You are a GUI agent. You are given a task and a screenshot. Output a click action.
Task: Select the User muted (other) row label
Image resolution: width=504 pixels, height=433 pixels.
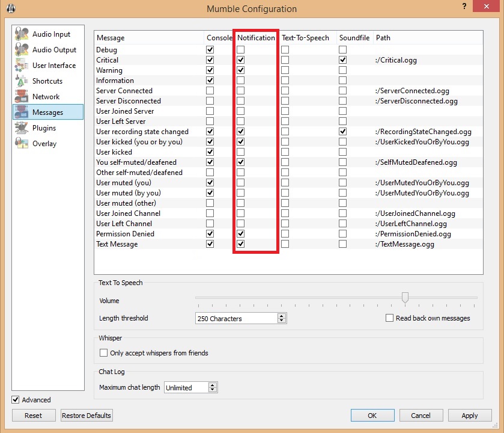(x=126, y=203)
